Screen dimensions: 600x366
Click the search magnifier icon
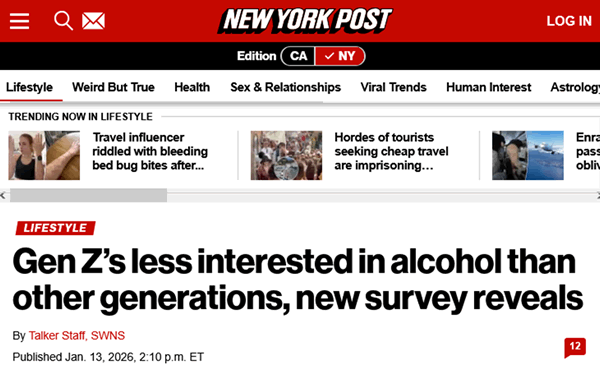(x=64, y=21)
